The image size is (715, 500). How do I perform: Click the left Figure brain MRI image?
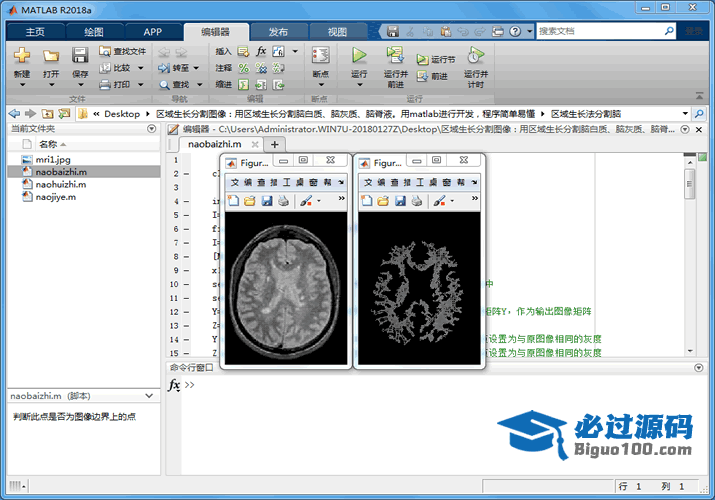[286, 288]
